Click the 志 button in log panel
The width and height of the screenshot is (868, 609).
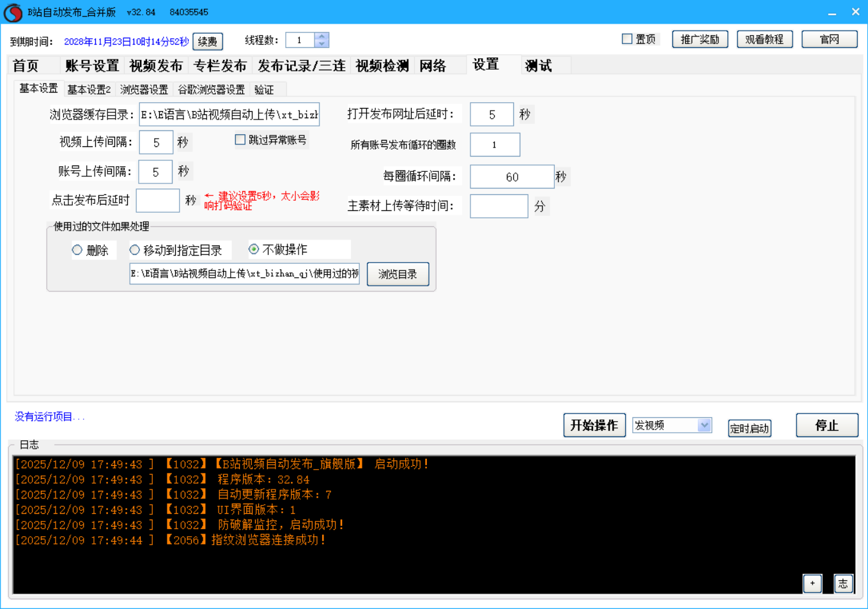click(843, 583)
